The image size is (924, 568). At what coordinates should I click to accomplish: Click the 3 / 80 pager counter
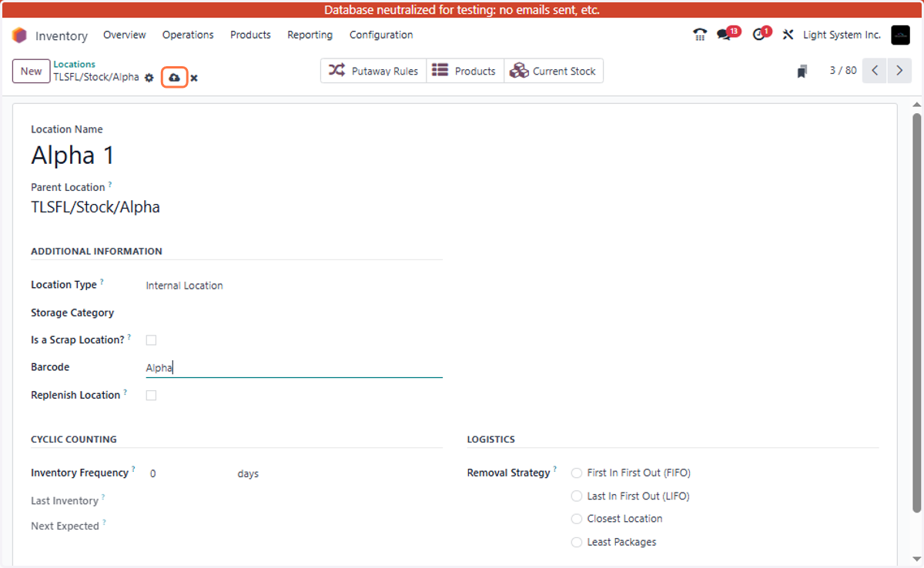click(843, 71)
